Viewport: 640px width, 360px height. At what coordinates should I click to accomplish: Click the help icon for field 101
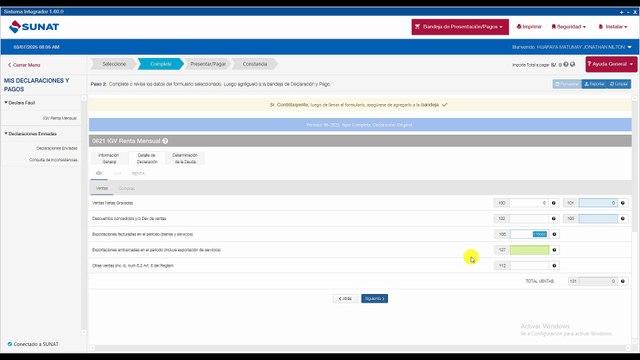click(x=623, y=203)
